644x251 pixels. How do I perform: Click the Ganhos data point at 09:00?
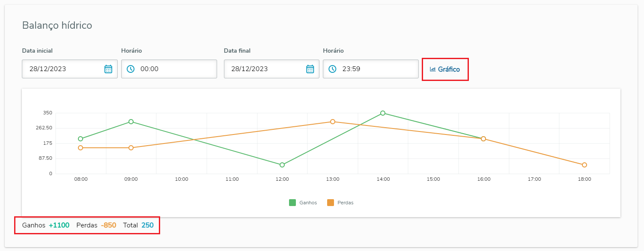click(x=131, y=122)
